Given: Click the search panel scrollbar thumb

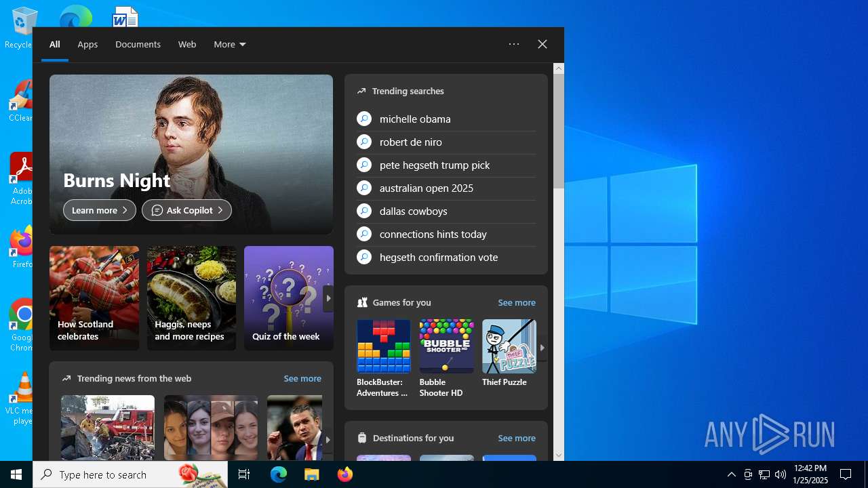Looking at the screenshot, I should 559,131.
